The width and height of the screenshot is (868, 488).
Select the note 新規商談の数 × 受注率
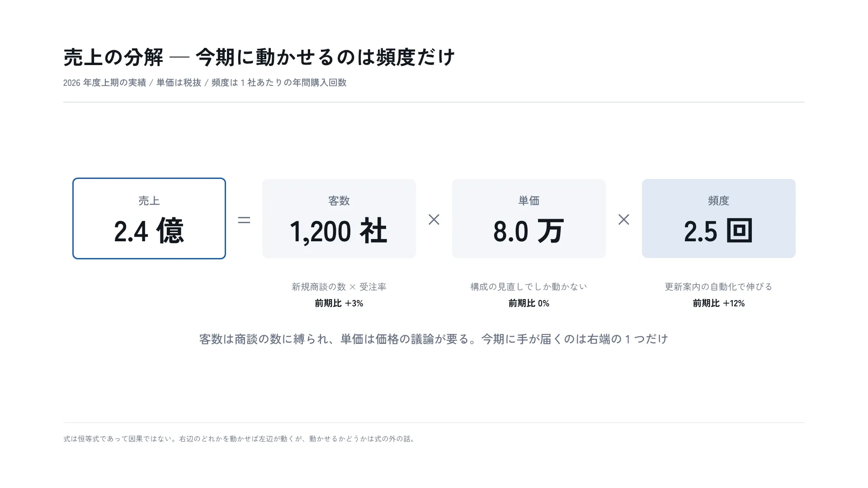pyautogui.click(x=339, y=287)
